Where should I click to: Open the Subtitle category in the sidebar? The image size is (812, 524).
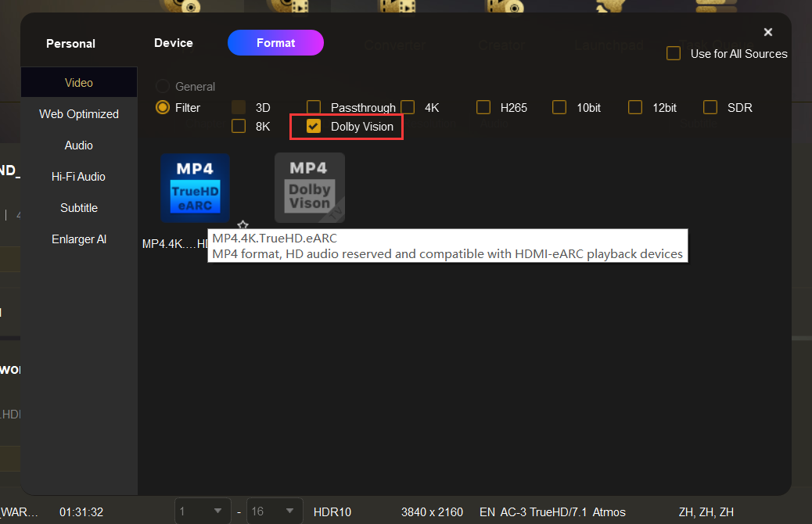coord(79,207)
